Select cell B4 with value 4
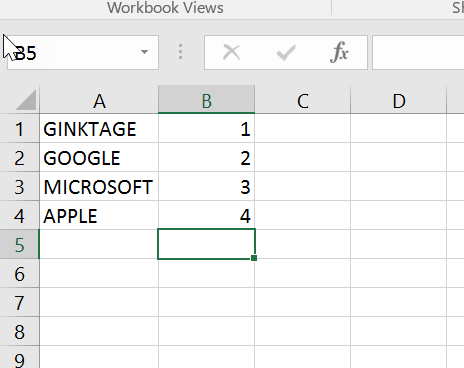The width and height of the screenshot is (464, 368). point(207,216)
